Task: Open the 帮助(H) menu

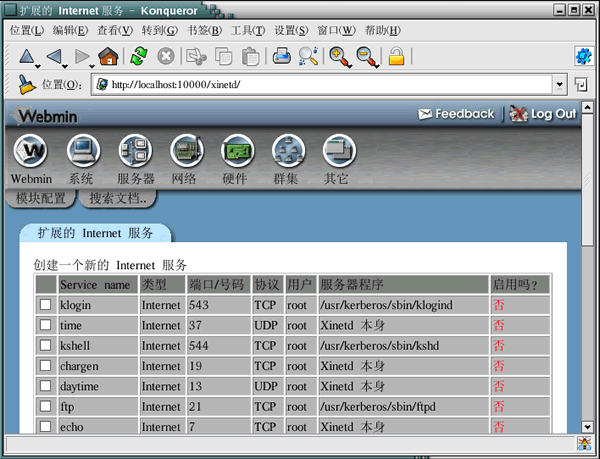Action: tap(383, 30)
